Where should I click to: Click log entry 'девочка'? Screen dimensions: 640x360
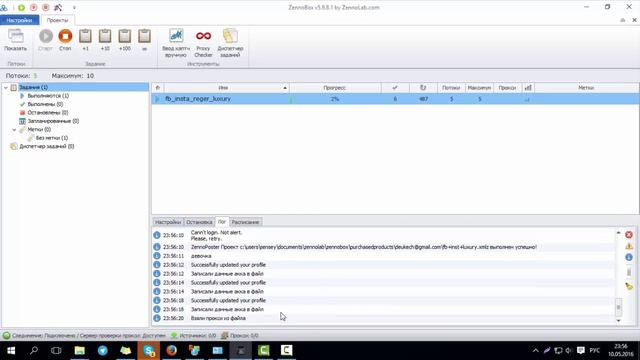pyautogui.click(x=201, y=256)
